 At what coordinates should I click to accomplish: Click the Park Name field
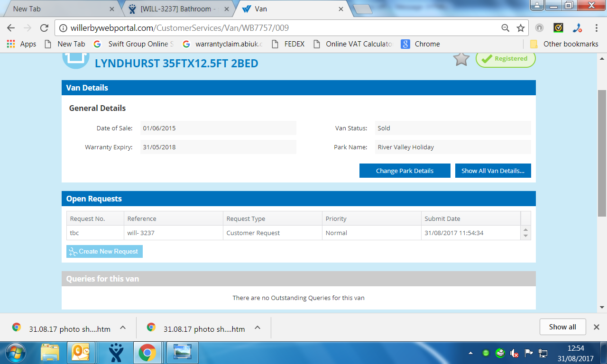453,147
